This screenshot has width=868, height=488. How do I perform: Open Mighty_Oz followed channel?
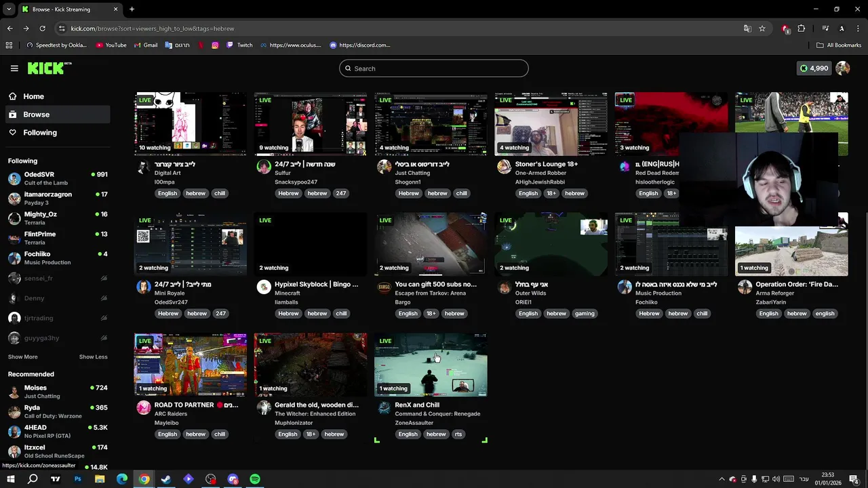click(58, 218)
